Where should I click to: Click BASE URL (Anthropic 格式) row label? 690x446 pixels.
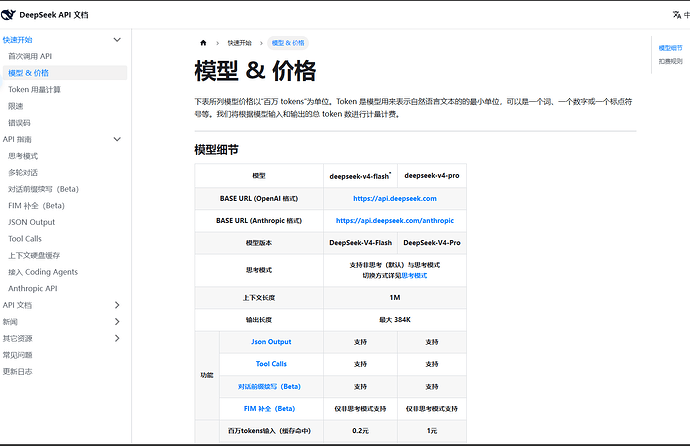click(259, 220)
